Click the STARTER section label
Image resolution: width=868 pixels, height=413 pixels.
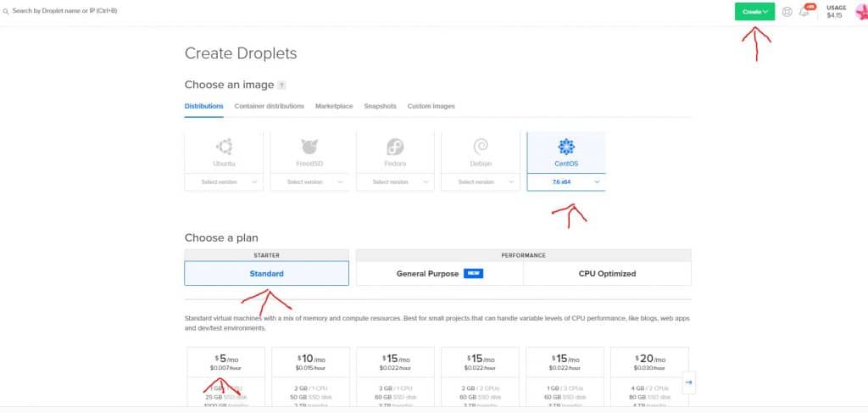pos(266,255)
